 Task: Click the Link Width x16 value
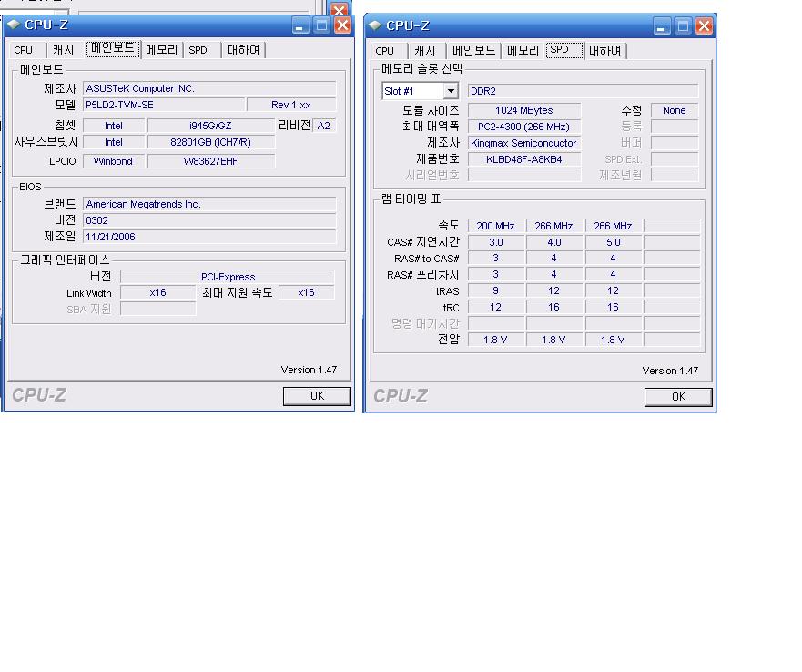(x=158, y=293)
